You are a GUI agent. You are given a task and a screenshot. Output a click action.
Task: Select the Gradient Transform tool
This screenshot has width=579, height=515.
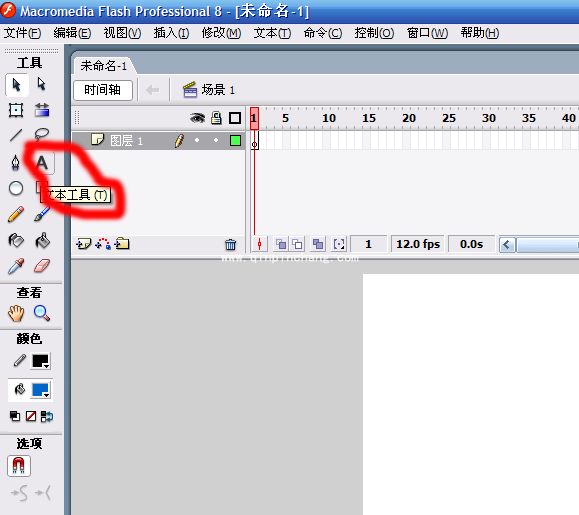(42, 110)
